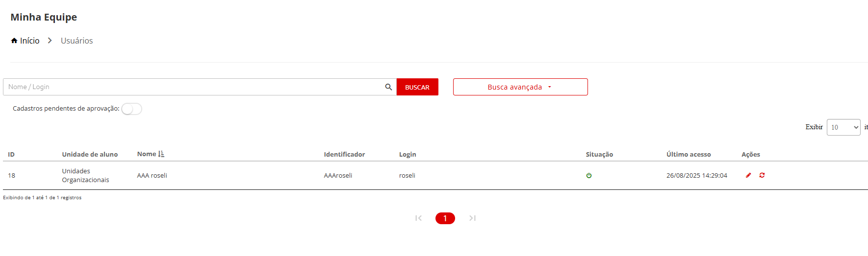Image resolution: width=868 pixels, height=256 pixels.
Task: Click the magnifier icon in the search field
Action: click(388, 87)
